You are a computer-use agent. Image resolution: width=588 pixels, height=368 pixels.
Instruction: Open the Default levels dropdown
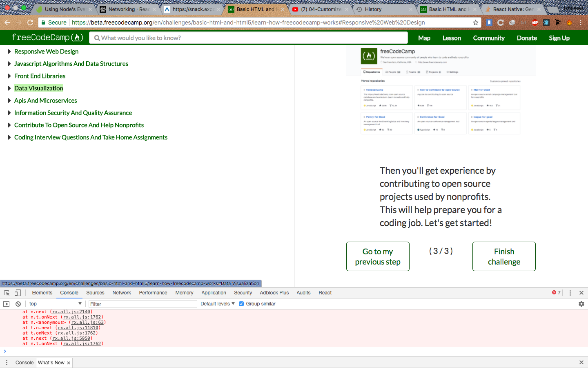218,304
